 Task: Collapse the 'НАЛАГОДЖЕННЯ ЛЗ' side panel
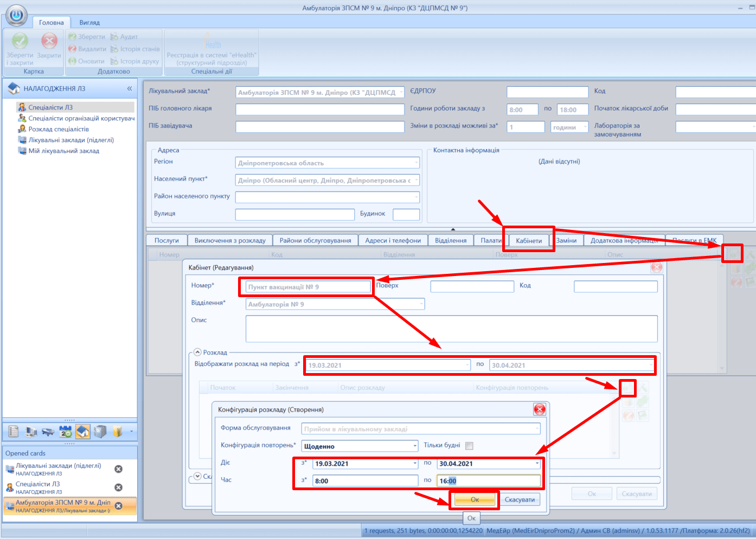(x=130, y=88)
